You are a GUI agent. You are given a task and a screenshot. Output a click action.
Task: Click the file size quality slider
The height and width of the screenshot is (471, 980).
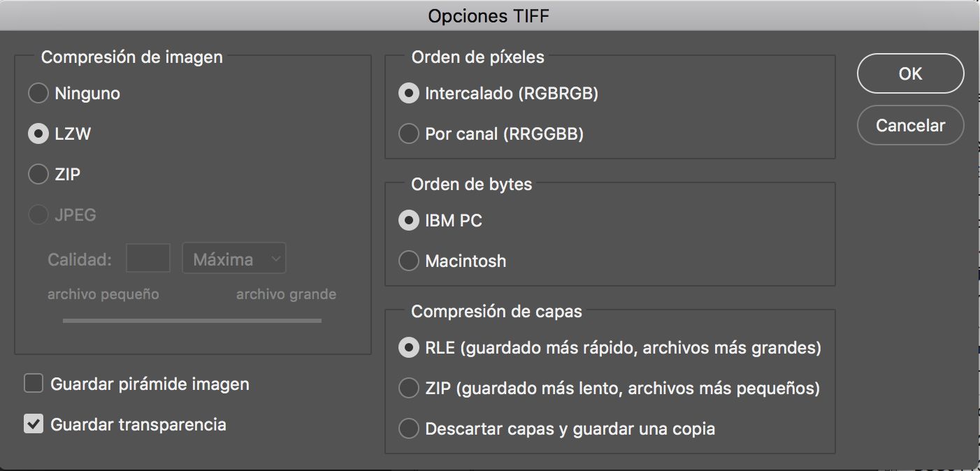pos(192,321)
